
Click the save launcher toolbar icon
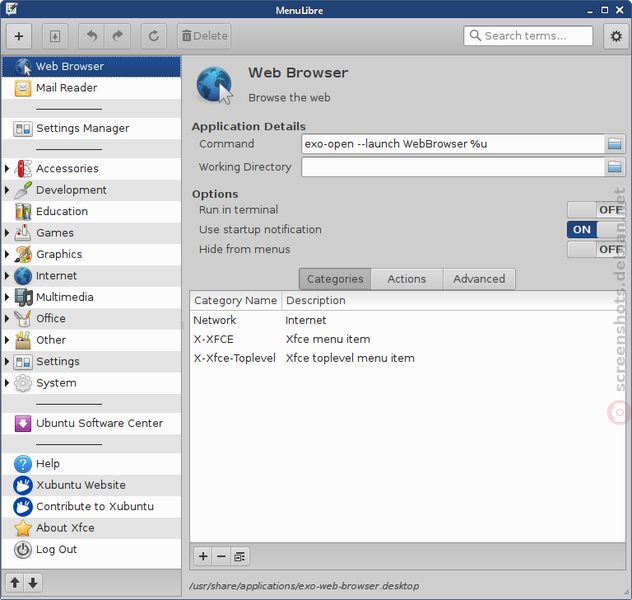[x=55, y=36]
